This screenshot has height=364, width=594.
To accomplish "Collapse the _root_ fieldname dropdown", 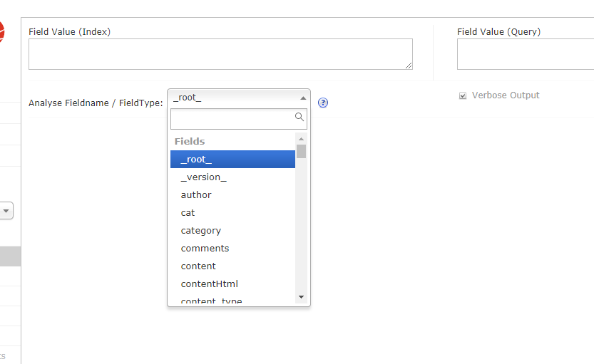I will tap(238, 98).
